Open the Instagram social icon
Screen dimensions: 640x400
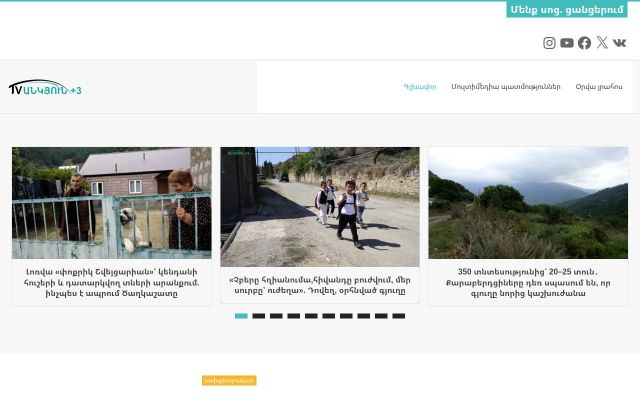tap(549, 43)
